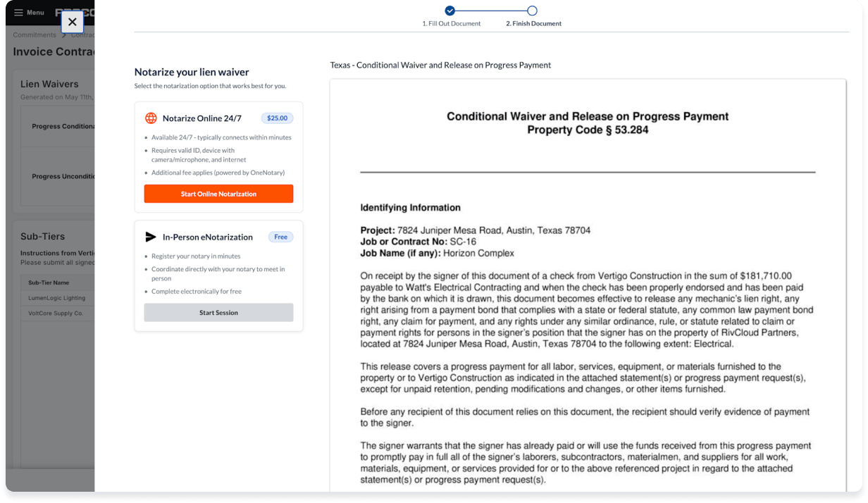Open the Commitments breadcrumb link
This screenshot has height=503, width=868.
tap(35, 35)
